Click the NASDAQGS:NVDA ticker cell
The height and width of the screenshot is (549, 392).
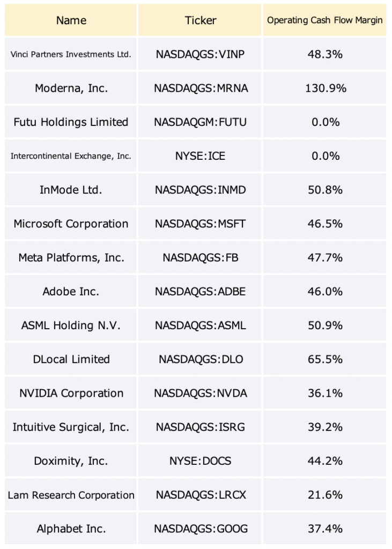click(200, 393)
